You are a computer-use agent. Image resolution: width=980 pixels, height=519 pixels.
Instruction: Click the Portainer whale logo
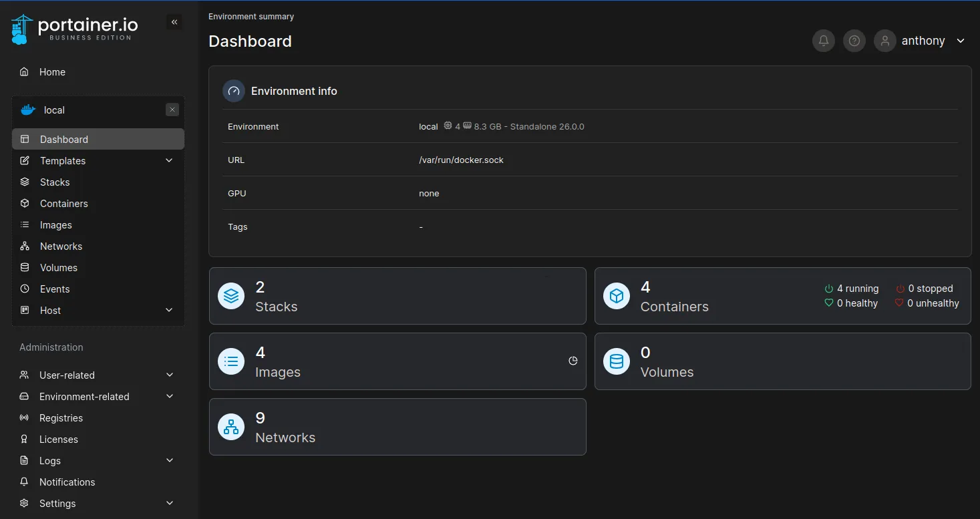pos(20,28)
